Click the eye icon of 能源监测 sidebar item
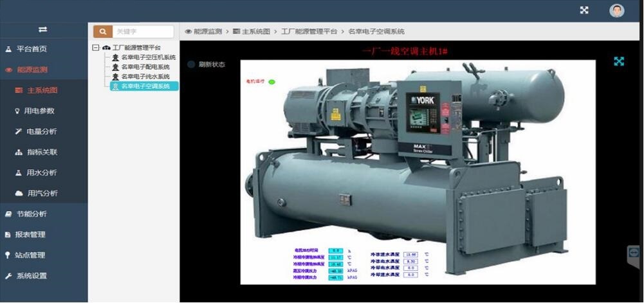This screenshot has height=303, width=644. [8, 69]
